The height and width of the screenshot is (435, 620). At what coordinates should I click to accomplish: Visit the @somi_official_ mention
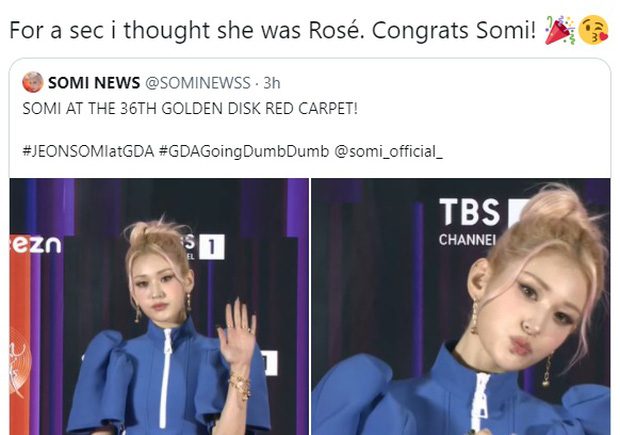389,151
